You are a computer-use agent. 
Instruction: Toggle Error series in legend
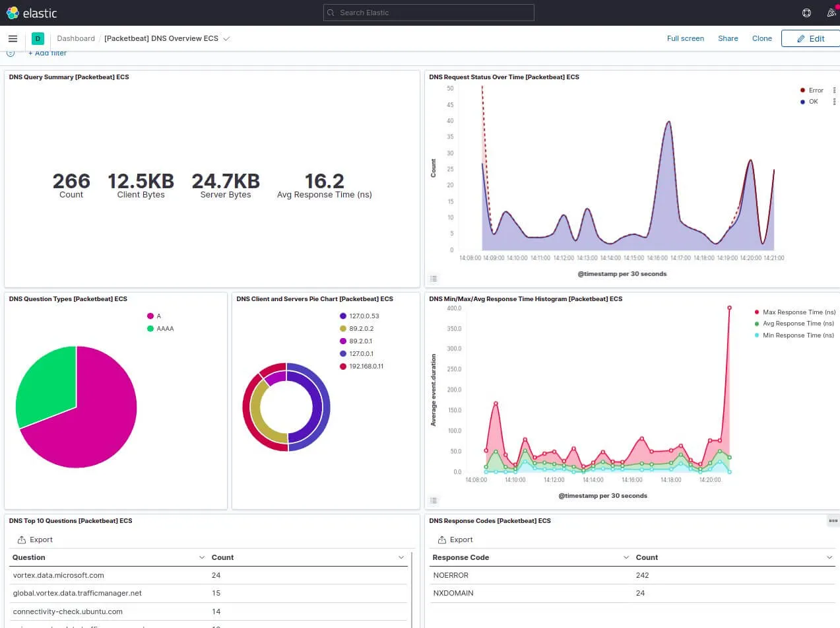(x=812, y=90)
